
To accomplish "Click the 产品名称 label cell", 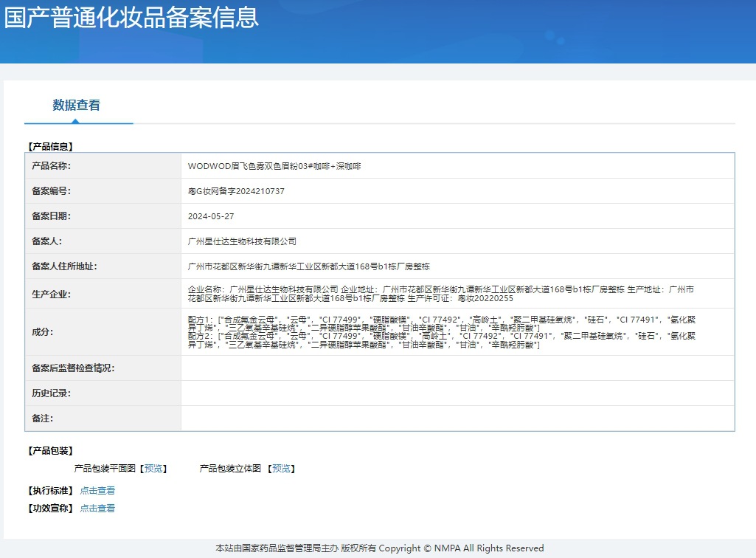I will (103, 166).
